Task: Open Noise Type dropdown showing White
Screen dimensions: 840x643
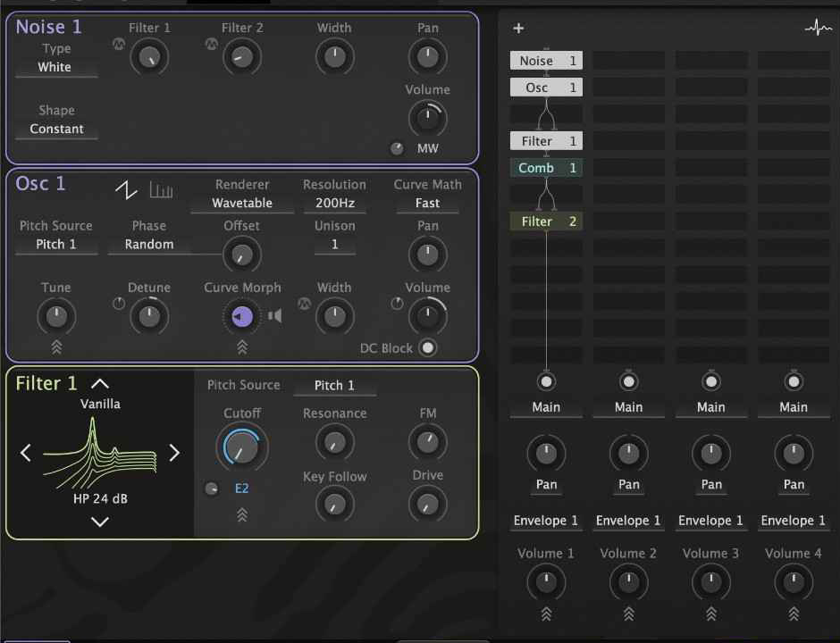Action: coord(56,68)
